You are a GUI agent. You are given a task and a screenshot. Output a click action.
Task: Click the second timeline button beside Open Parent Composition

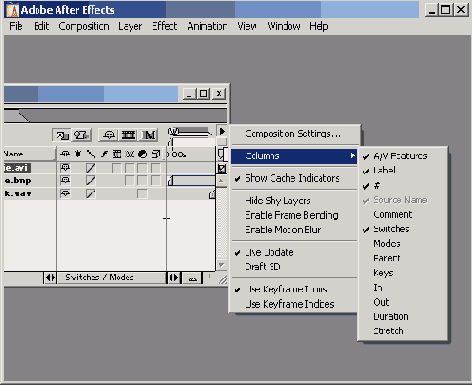[x=82, y=135]
